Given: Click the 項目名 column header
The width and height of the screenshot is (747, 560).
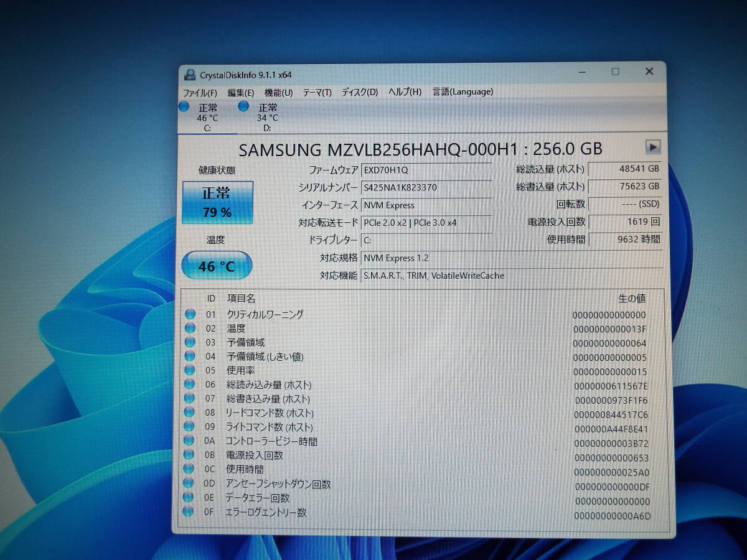Looking at the screenshot, I should pyautogui.click(x=241, y=299).
